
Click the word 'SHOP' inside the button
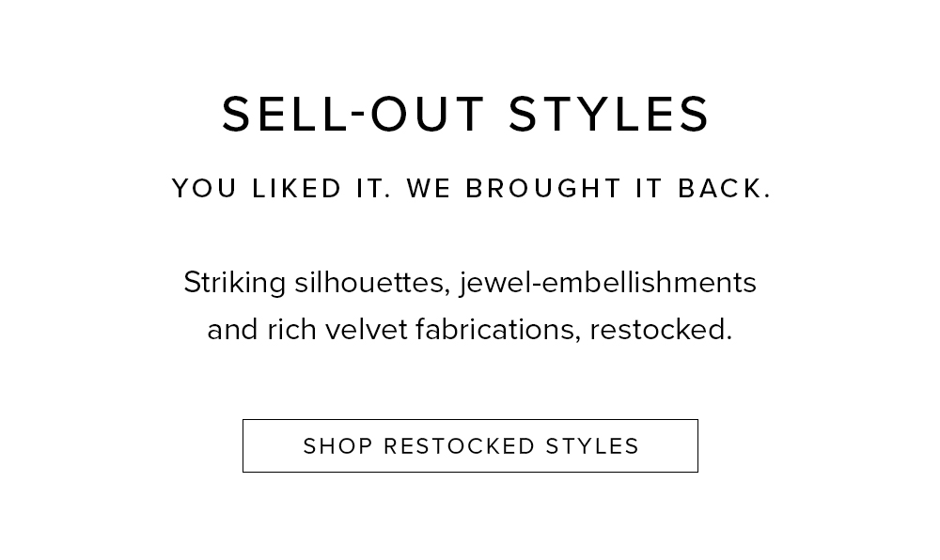coord(338,446)
